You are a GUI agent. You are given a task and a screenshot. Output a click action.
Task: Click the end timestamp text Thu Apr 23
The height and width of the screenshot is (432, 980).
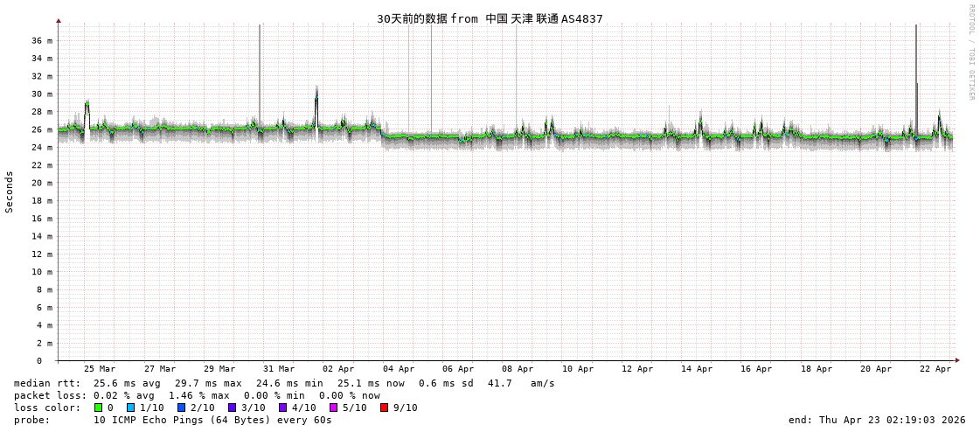(x=877, y=420)
